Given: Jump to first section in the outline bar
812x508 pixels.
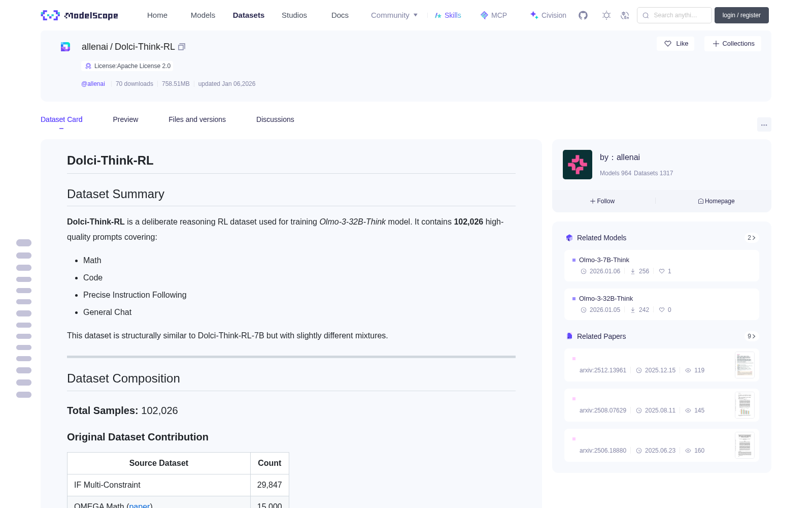Looking at the screenshot, I should pyautogui.click(x=24, y=243).
